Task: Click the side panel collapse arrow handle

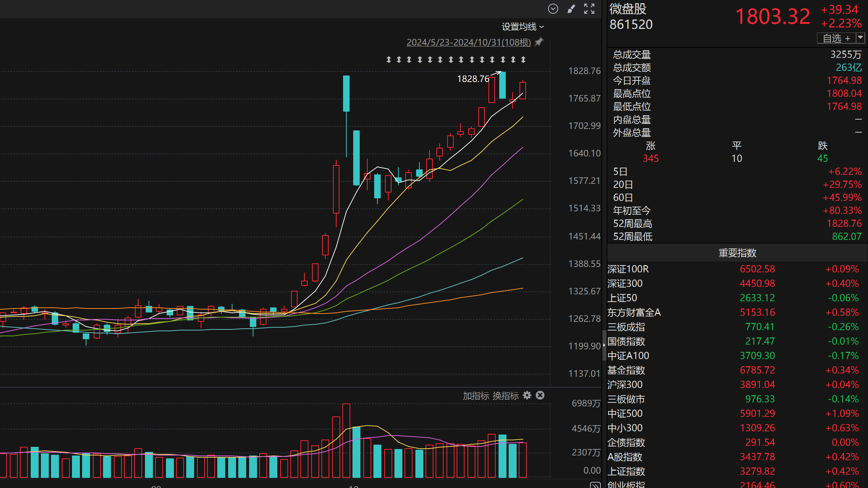Action: point(604,345)
